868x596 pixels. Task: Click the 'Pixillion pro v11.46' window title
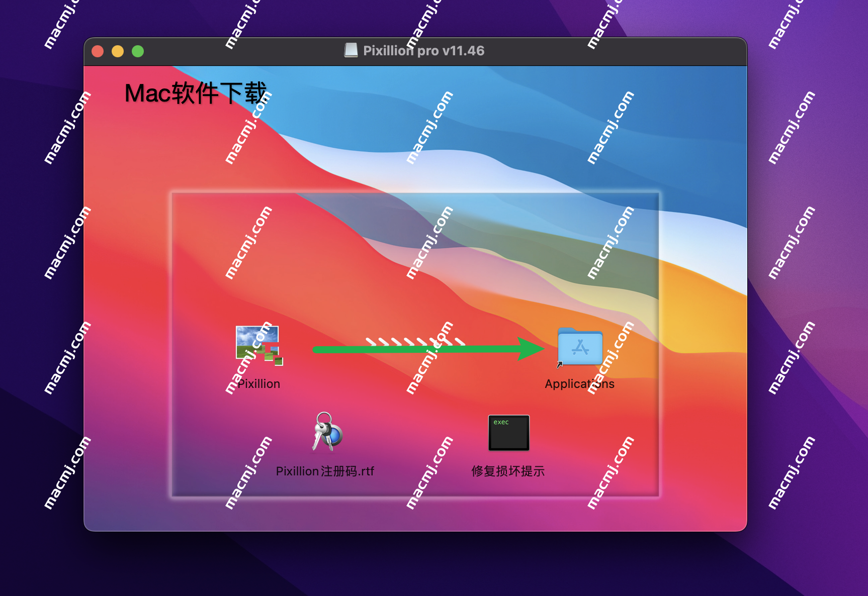(424, 51)
